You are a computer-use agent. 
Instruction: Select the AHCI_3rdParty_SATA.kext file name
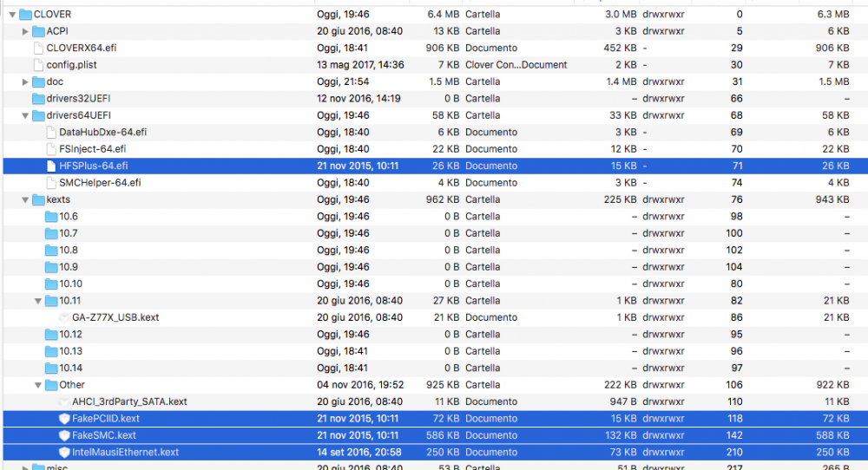pos(129,402)
